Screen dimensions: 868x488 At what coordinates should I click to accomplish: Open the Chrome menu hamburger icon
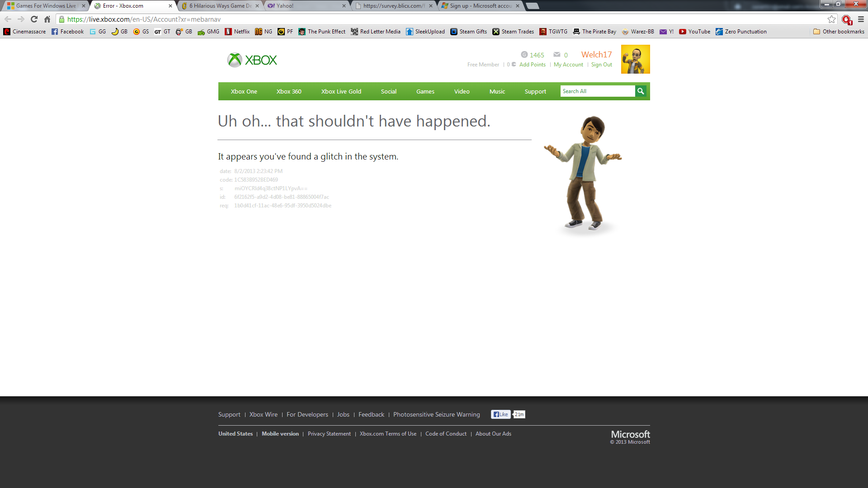click(x=861, y=19)
